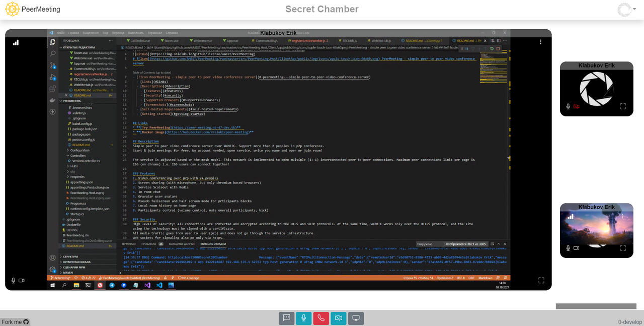Screen dimensions: 644x326
Task: Open Source Control in the shared VS Code
Action: click(53, 65)
